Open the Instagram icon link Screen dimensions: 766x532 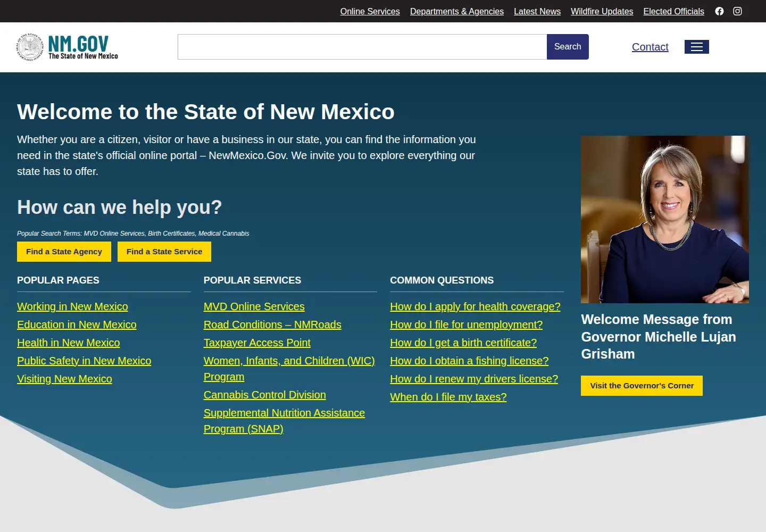click(737, 11)
